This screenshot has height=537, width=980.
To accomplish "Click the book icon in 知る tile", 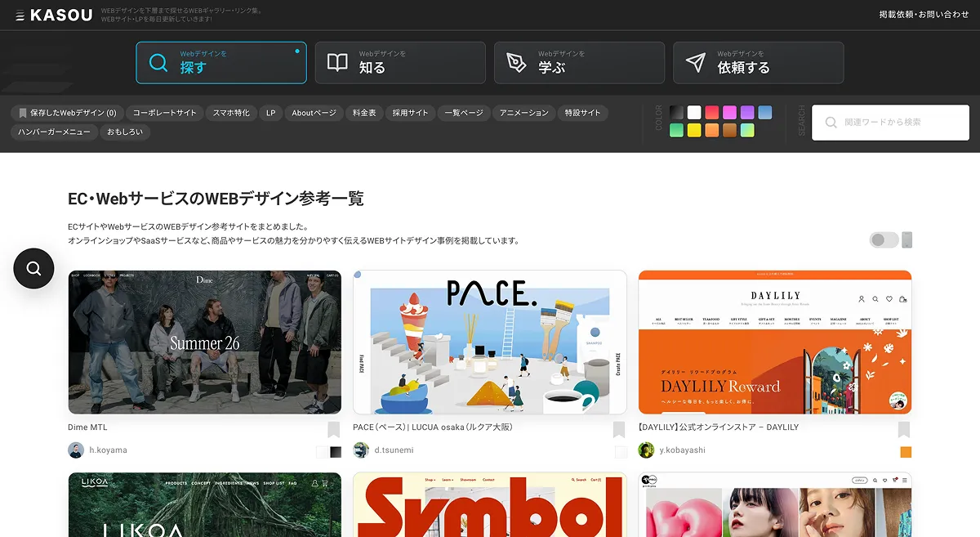I will 337,63.
